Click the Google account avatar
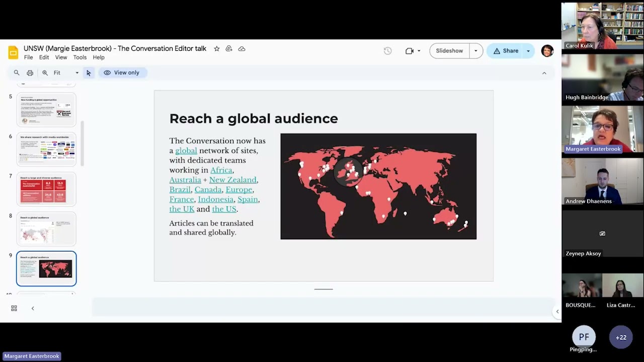644x362 pixels. point(547,51)
